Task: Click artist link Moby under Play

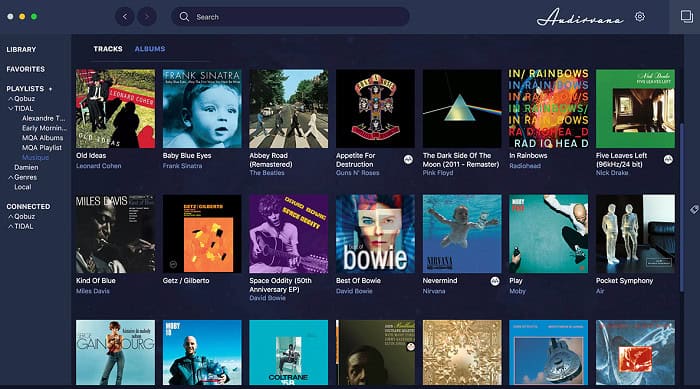Action: pyautogui.click(x=517, y=291)
